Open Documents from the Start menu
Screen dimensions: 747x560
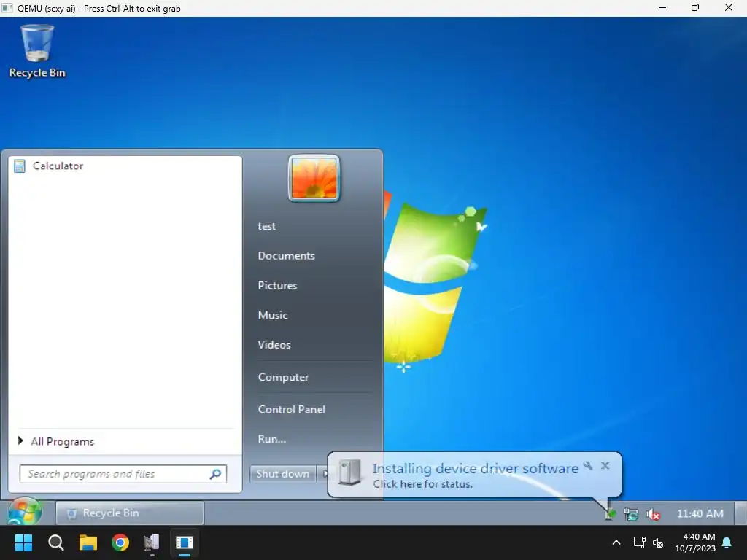[x=286, y=256]
